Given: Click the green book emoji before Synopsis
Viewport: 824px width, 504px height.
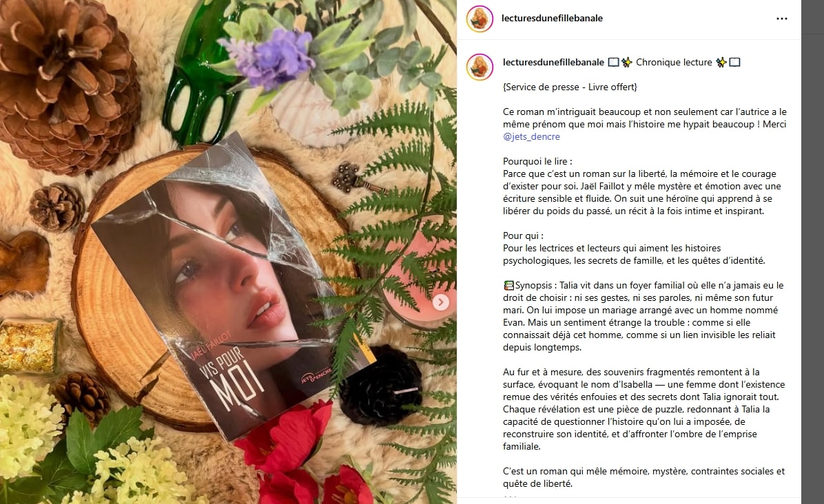Looking at the screenshot, I should click(x=508, y=286).
